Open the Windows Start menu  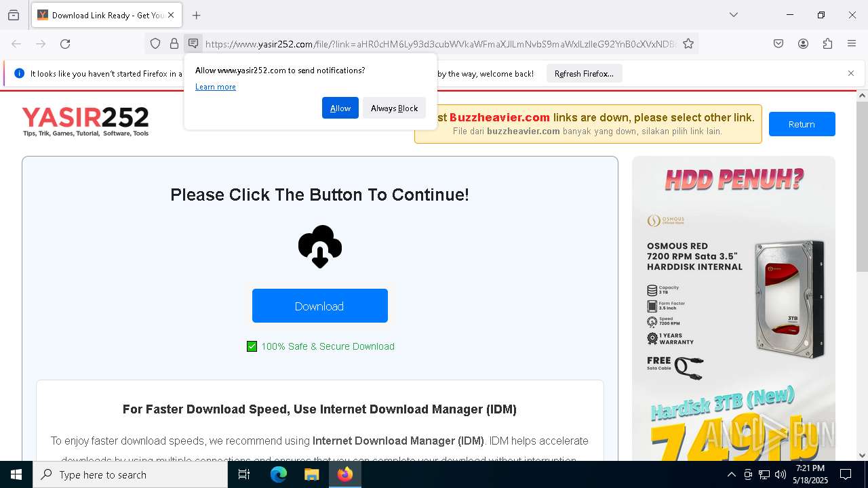click(x=16, y=474)
